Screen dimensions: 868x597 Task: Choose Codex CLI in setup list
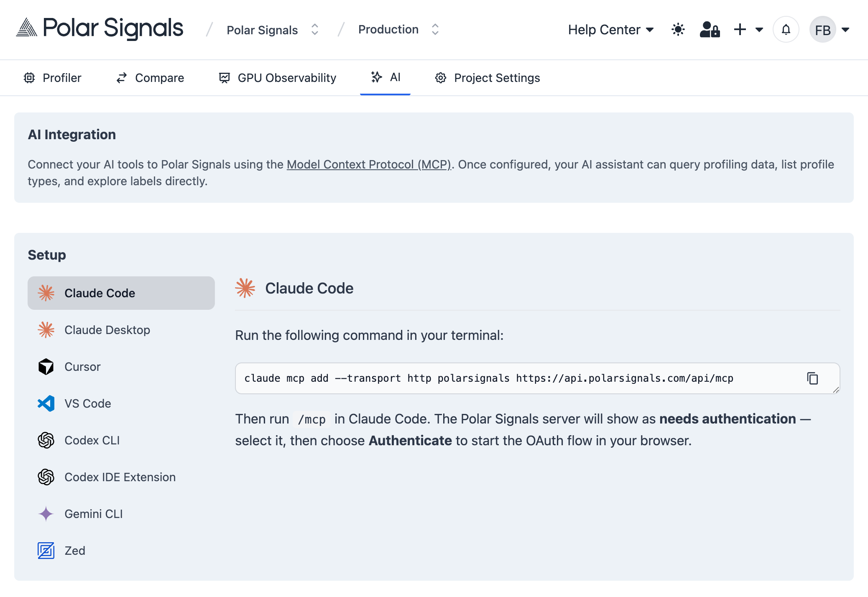[92, 440]
